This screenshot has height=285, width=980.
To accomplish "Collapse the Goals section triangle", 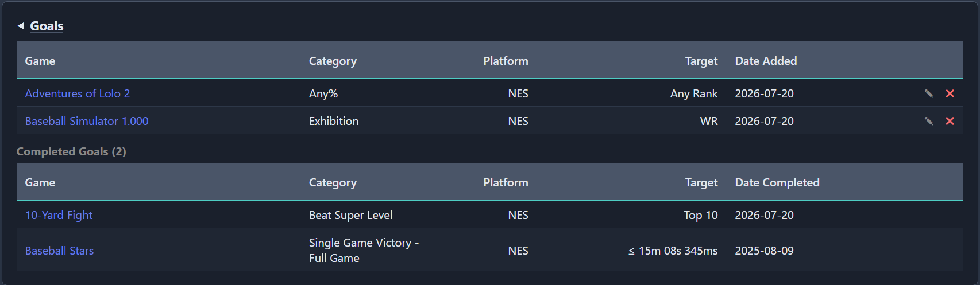I will pyautogui.click(x=21, y=26).
